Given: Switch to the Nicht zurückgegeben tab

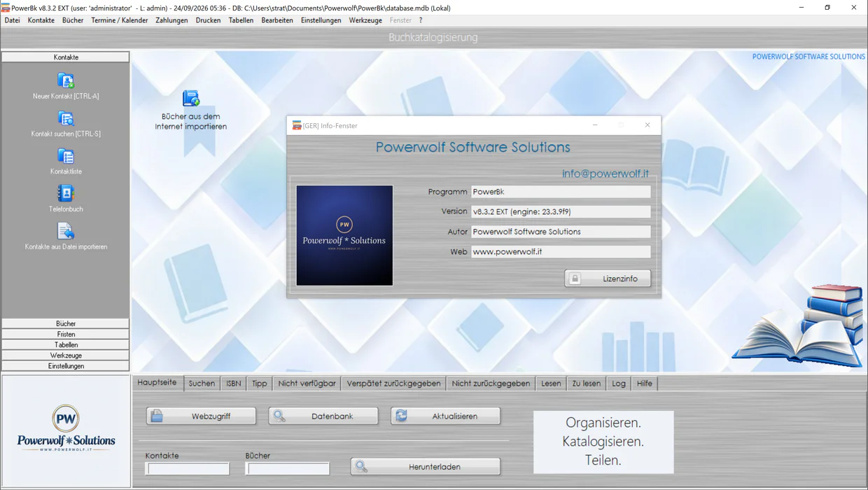Looking at the screenshot, I should click(x=491, y=384).
